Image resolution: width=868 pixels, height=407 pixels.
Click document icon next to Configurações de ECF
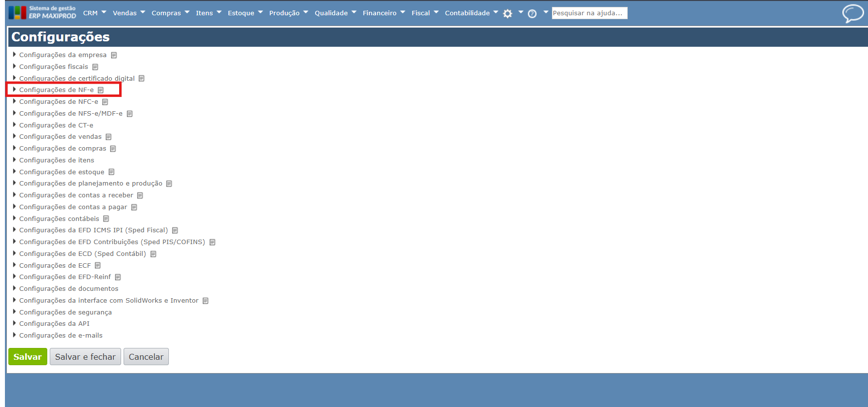(97, 265)
